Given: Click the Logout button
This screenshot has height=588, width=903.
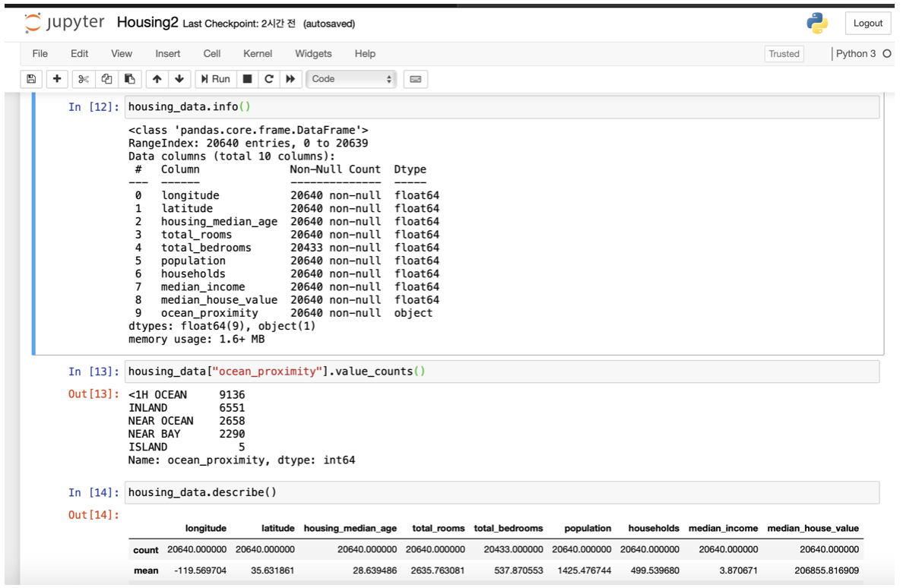Looking at the screenshot, I should [867, 23].
